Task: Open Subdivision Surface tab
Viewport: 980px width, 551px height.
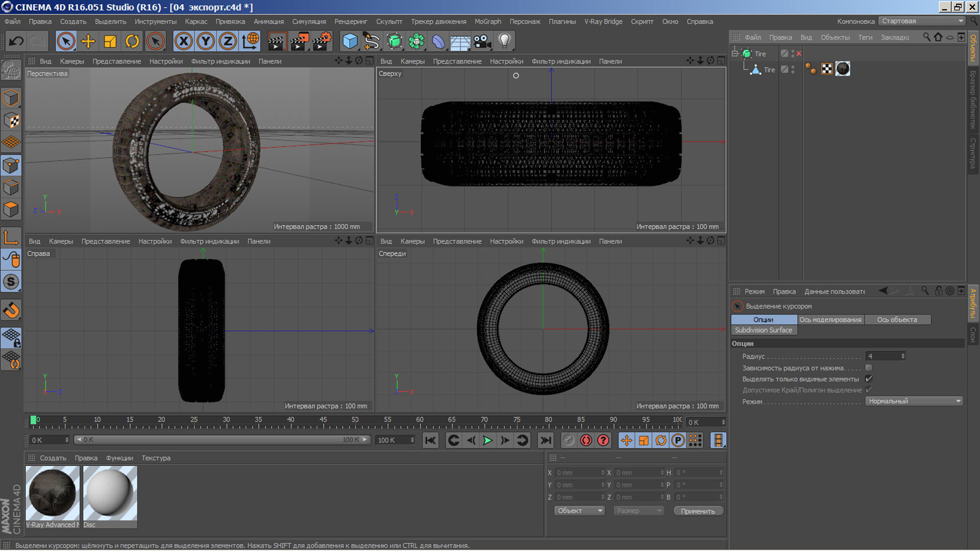Action: coord(764,330)
